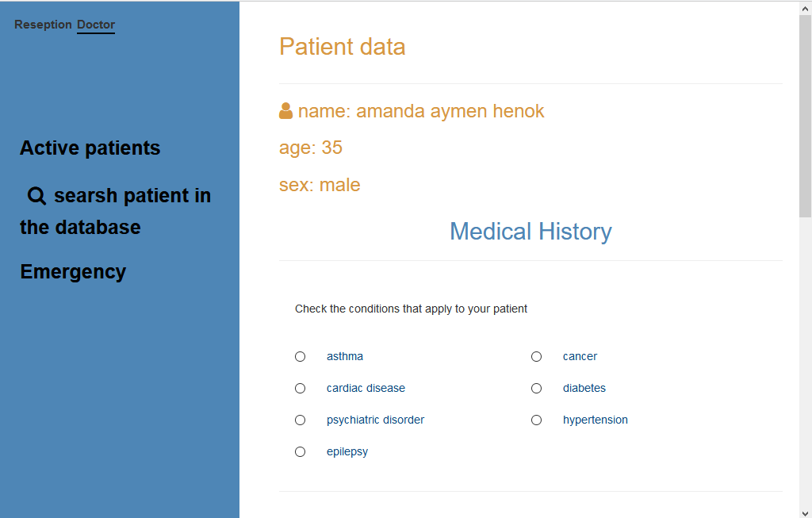Enable the diabetes condition option

pyautogui.click(x=537, y=388)
